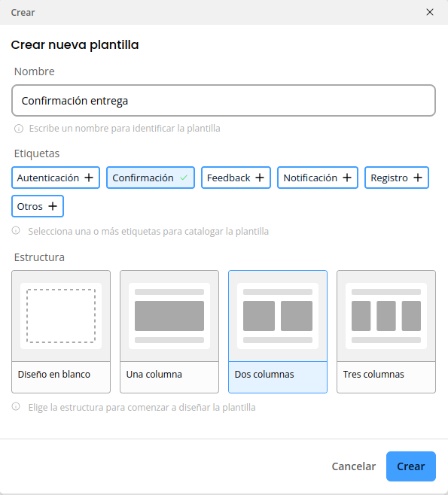Click the 'Crear nueva plantilla' heading
The image size is (448, 495).
tap(75, 45)
